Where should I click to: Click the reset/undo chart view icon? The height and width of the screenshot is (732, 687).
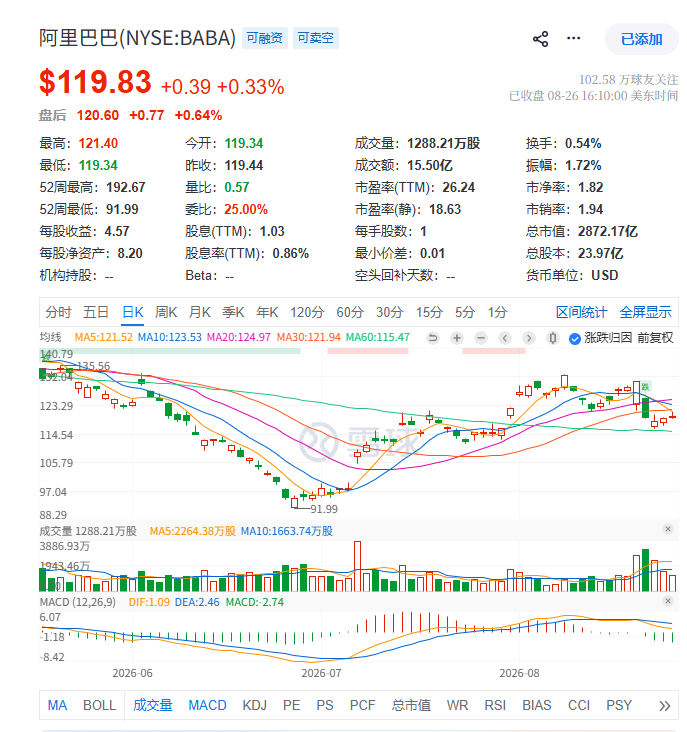pyautogui.click(x=433, y=338)
